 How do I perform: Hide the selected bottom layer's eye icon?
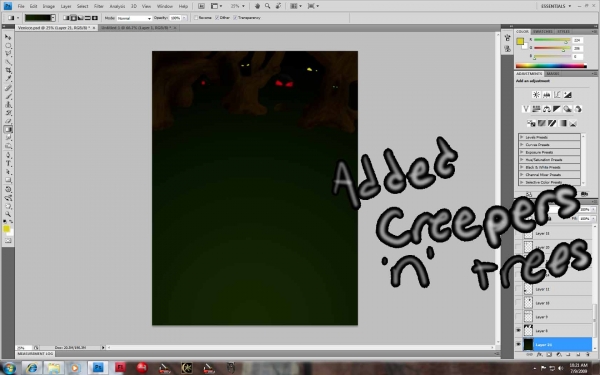(518, 344)
